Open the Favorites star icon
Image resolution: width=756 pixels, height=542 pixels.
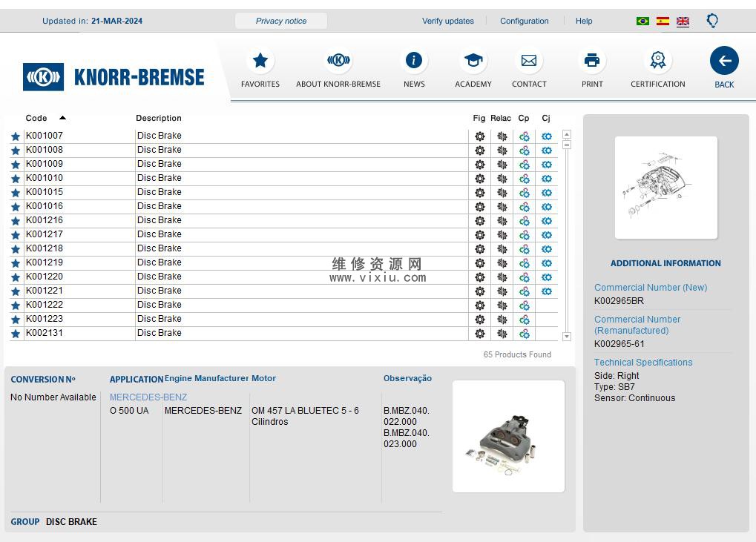pos(260,61)
